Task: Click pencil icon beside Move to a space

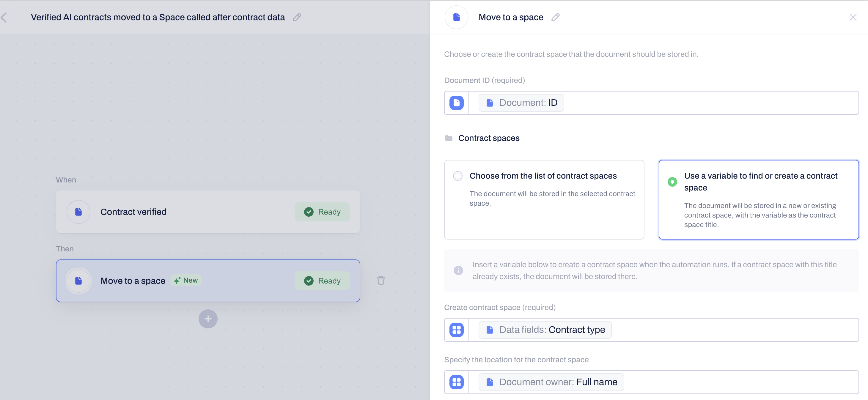Action: click(555, 17)
